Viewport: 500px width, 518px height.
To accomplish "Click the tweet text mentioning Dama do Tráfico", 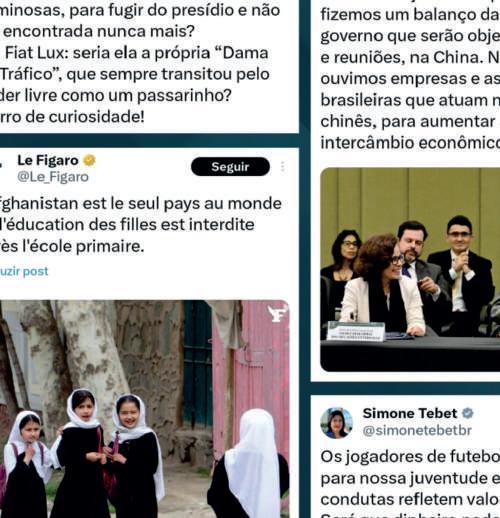I will tap(140, 63).
